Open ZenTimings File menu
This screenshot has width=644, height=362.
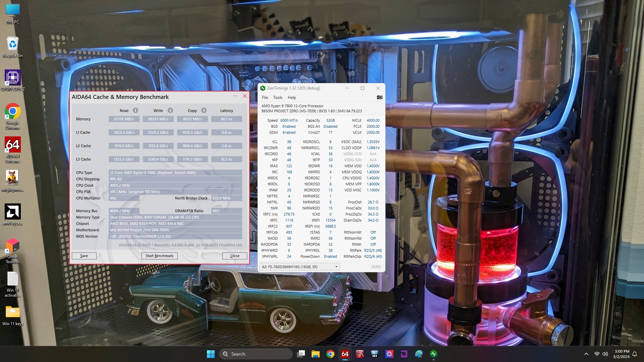coord(265,98)
